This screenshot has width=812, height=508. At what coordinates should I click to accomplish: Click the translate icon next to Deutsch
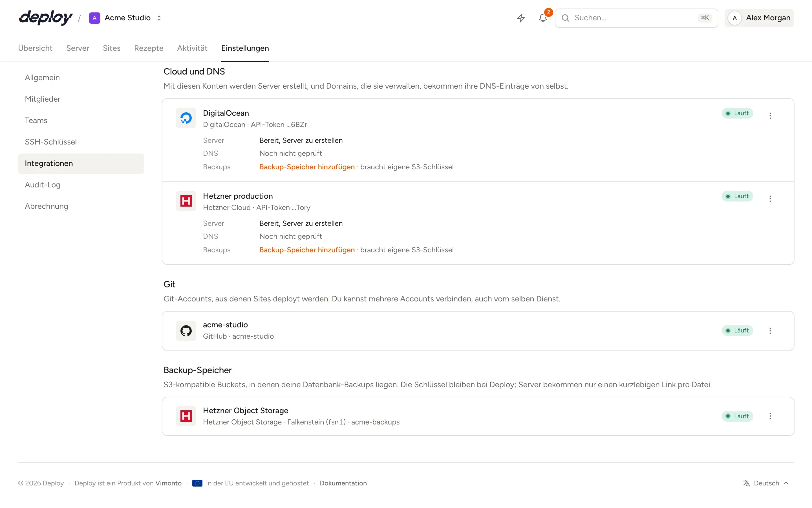[746, 483]
